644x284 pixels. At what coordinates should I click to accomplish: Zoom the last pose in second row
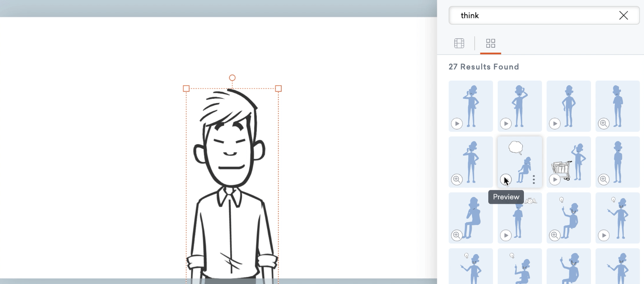(x=603, y=179)
